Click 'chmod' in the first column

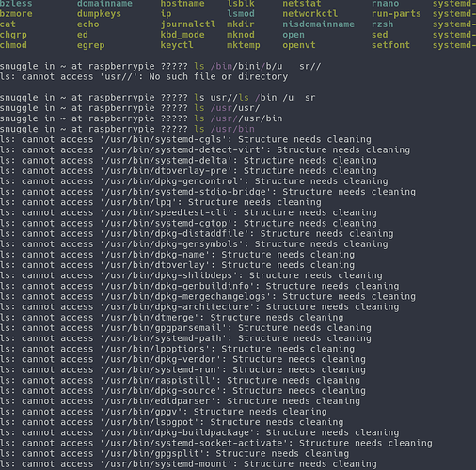13,45
